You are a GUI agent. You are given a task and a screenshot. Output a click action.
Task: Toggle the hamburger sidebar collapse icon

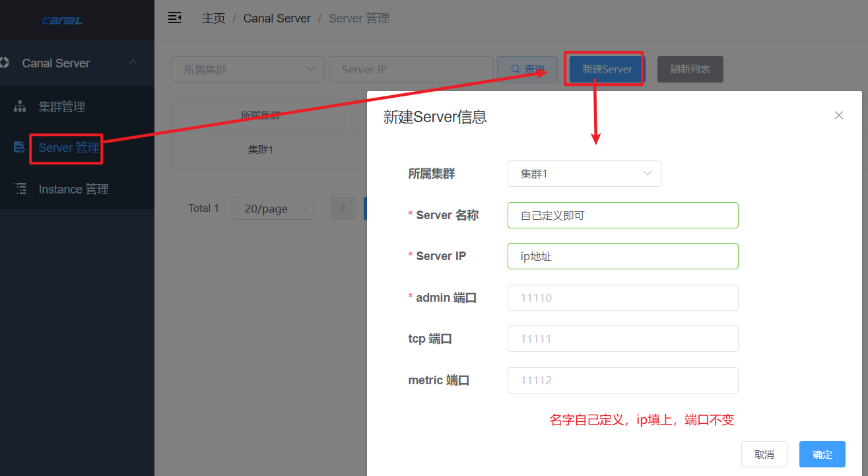click(174, 18)
